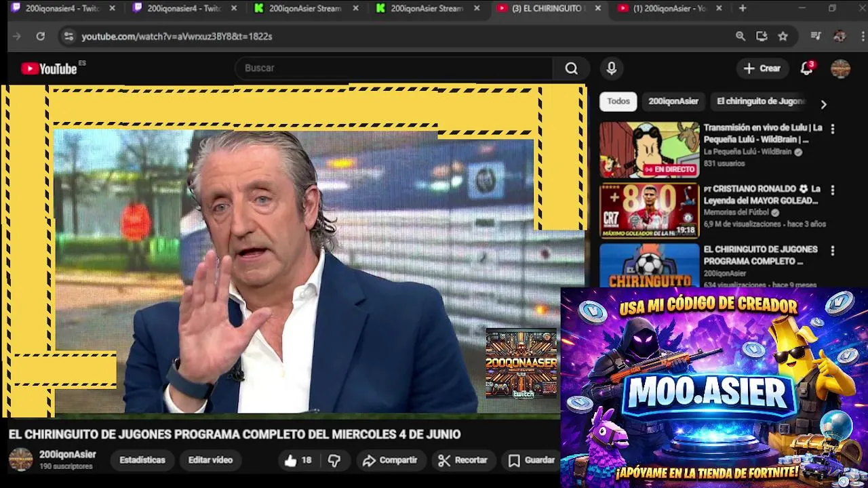
Task: Bookmark this page with the star icon
Action: click(x=783, y=37)
